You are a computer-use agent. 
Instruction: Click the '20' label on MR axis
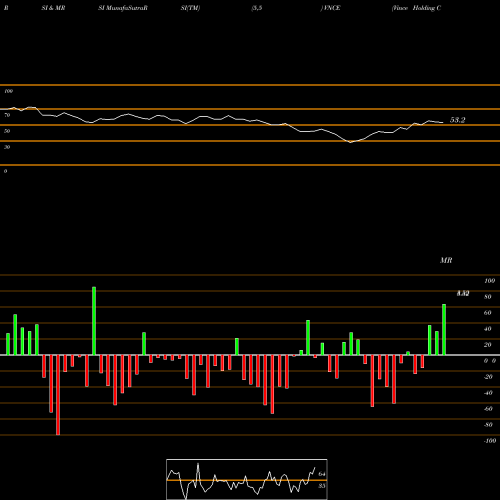coord(488,345)
